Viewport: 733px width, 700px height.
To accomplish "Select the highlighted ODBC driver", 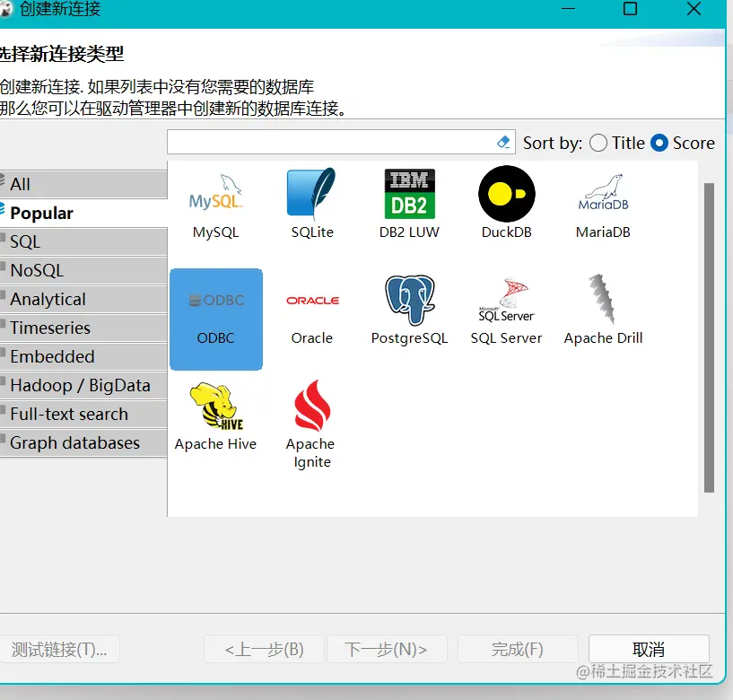I will click(x=216, y=319).
